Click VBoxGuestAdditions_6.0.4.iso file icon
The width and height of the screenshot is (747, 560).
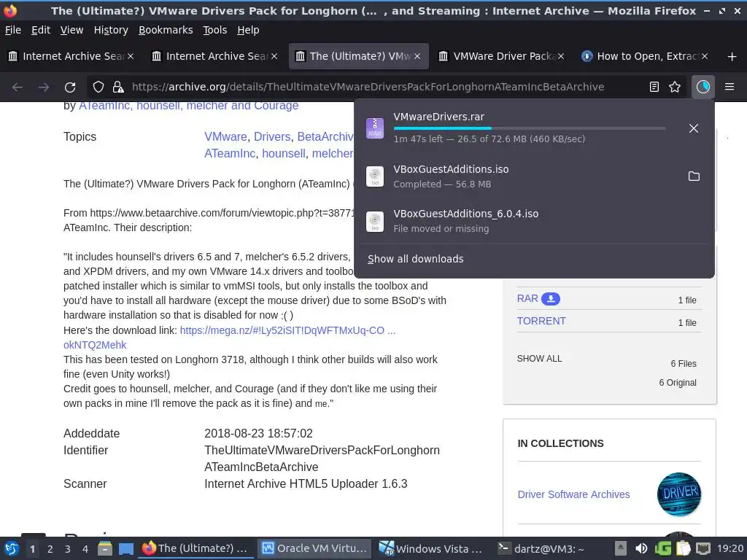(375, 222)
